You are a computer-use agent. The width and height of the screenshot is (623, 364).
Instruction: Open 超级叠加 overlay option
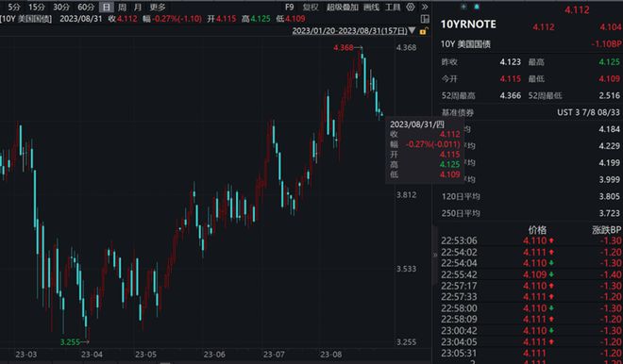click(343, 8)
